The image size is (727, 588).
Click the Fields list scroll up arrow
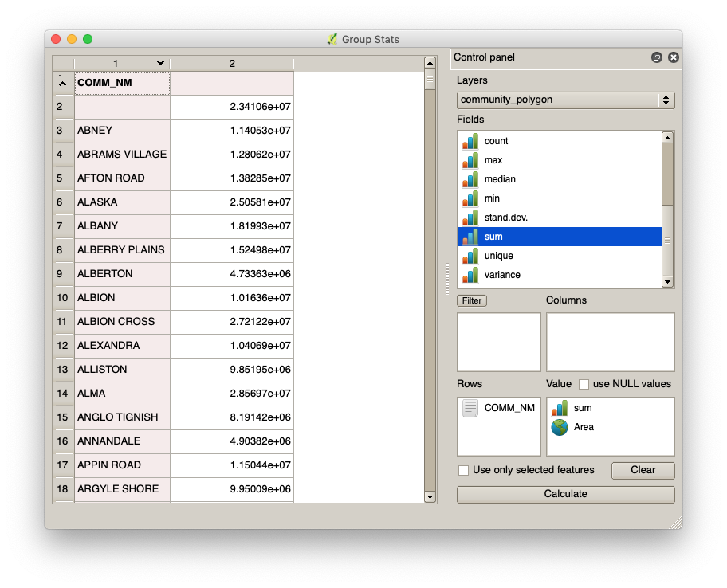tap(667, 138)
